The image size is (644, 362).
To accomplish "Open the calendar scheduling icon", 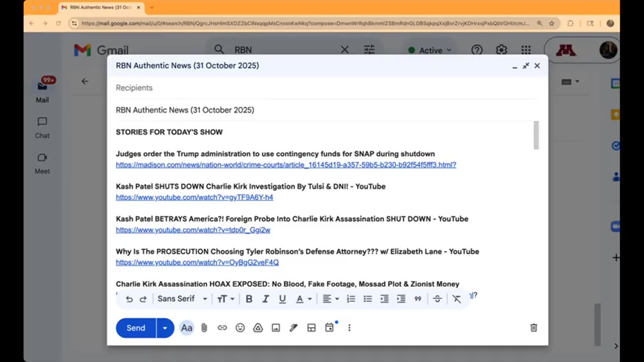I will click(330, 328).
